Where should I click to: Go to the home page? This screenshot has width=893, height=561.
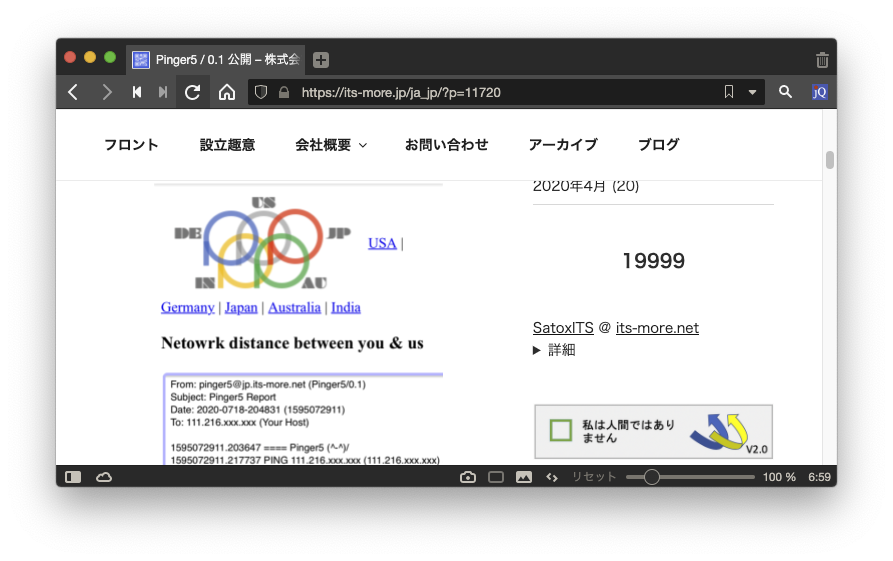227,92
